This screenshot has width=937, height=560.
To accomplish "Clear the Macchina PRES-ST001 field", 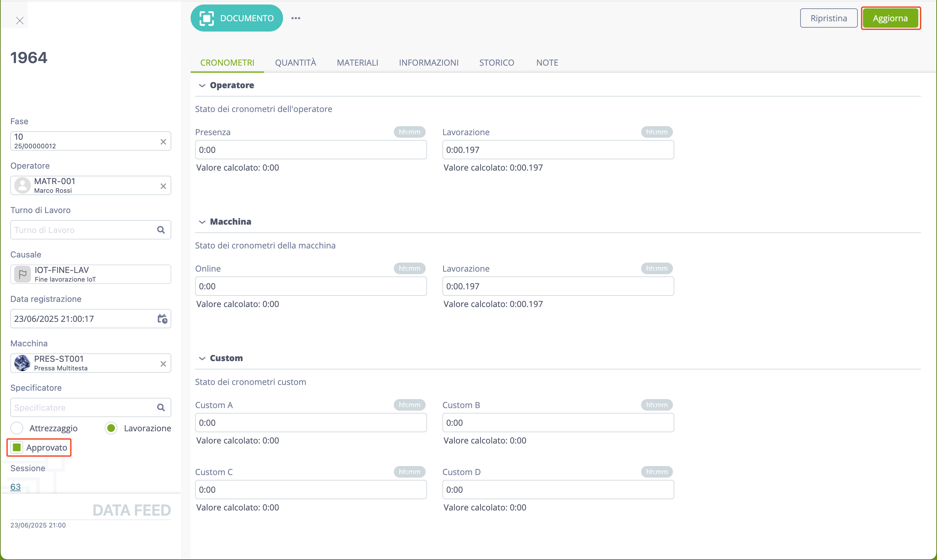I will (x=163, y=364).
